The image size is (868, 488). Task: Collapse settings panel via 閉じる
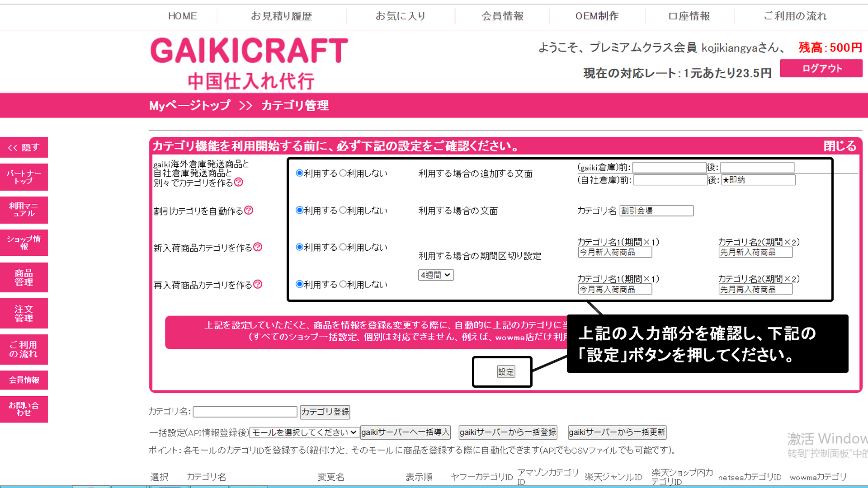[840, 146]
